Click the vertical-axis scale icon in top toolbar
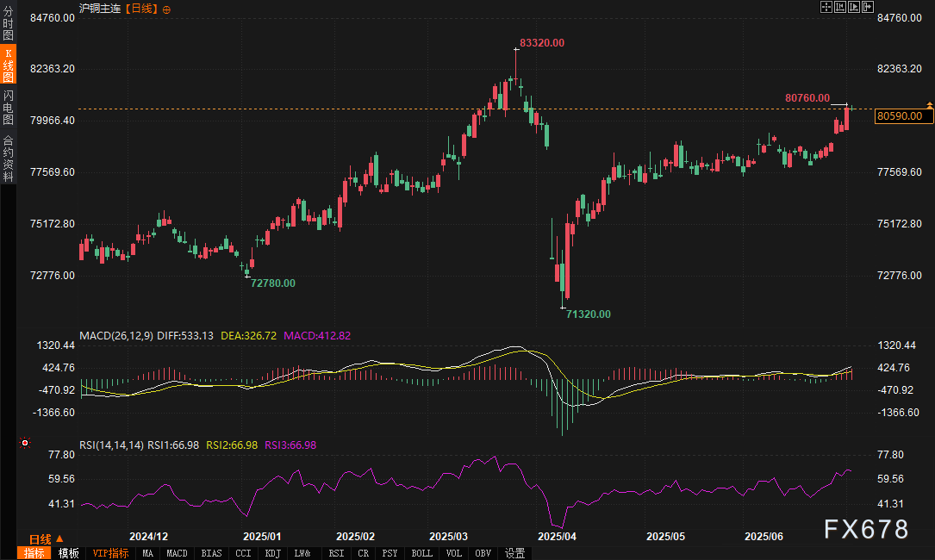Viewport: 935px width, 560px height. pos(840,7)
